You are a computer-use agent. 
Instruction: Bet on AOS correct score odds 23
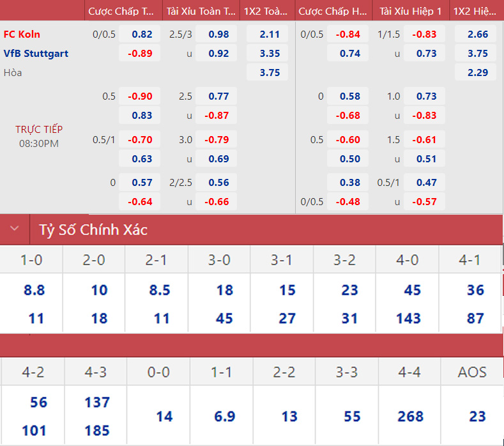(477, 417)
